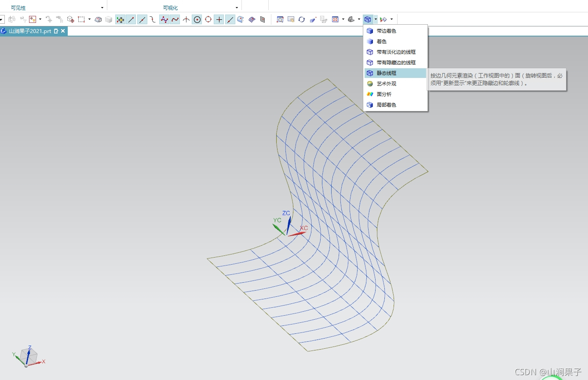
Task: Activate the Zoom view tool
Action: point(280,19)
